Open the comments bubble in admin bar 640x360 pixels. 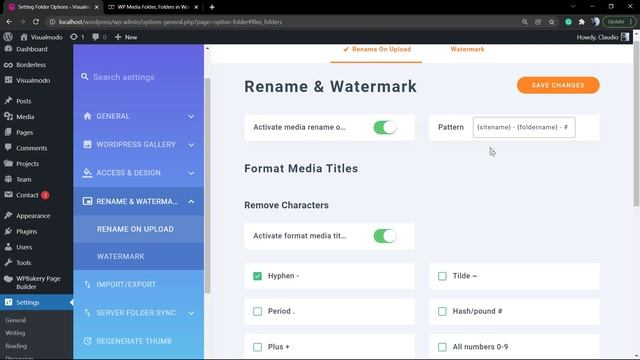pos(96,37)
